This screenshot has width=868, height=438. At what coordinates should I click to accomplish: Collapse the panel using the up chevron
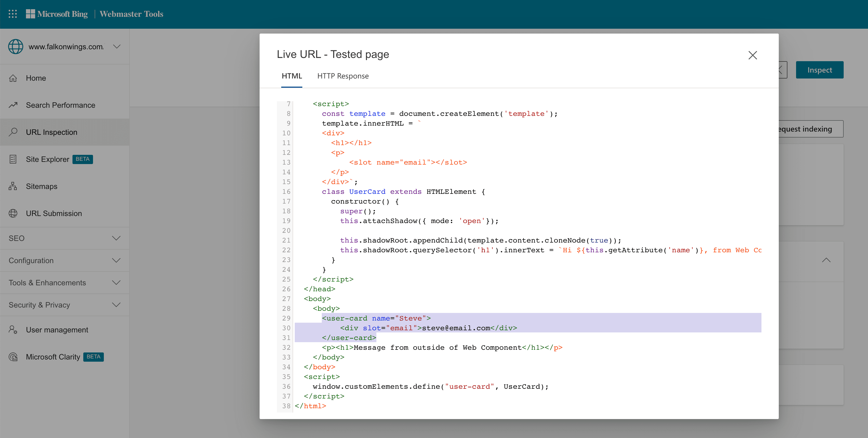tap(826, 260)
